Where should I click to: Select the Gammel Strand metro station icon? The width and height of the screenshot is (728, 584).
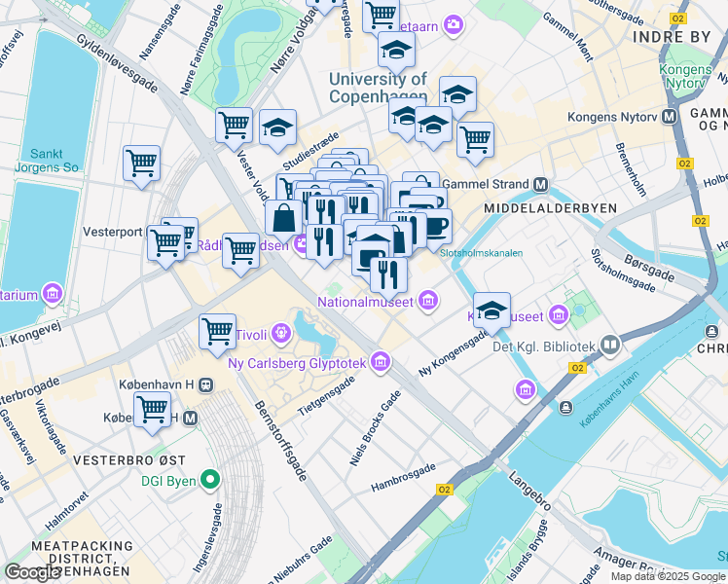point(540,185)
